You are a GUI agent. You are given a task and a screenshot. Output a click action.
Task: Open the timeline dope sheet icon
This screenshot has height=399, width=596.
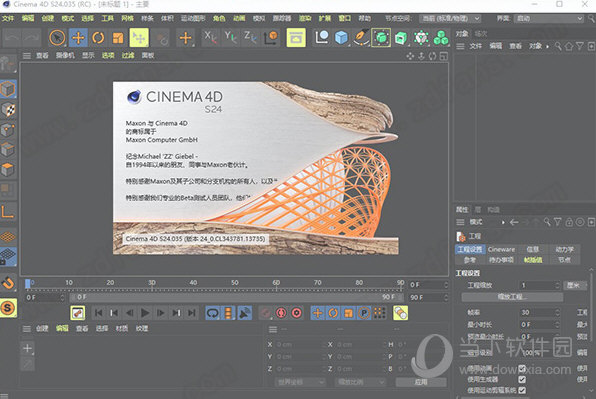click(x=78, y=313)
